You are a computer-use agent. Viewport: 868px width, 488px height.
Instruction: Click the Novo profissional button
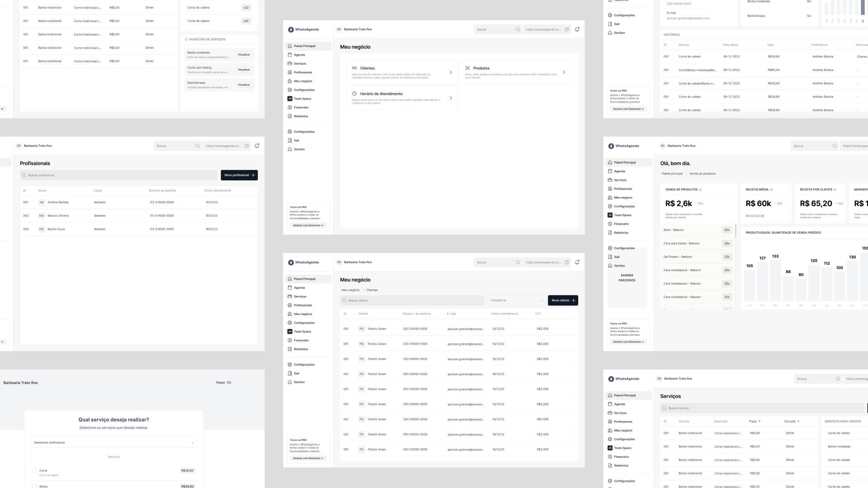point(239,175)
